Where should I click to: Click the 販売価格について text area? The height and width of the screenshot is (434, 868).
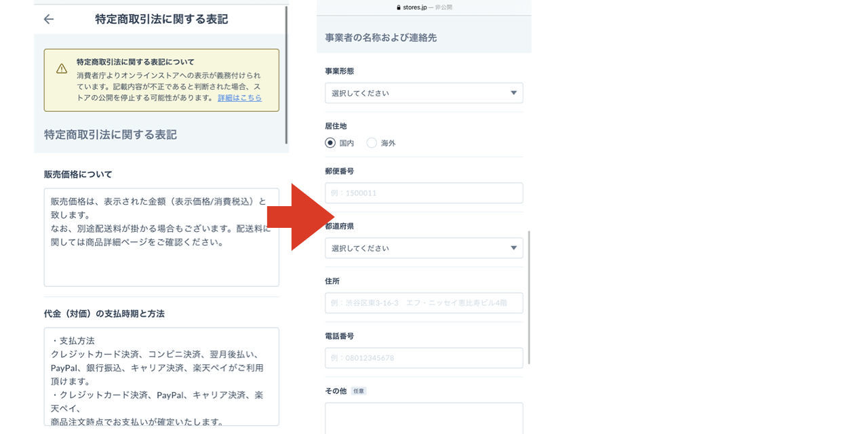point(161,237)
